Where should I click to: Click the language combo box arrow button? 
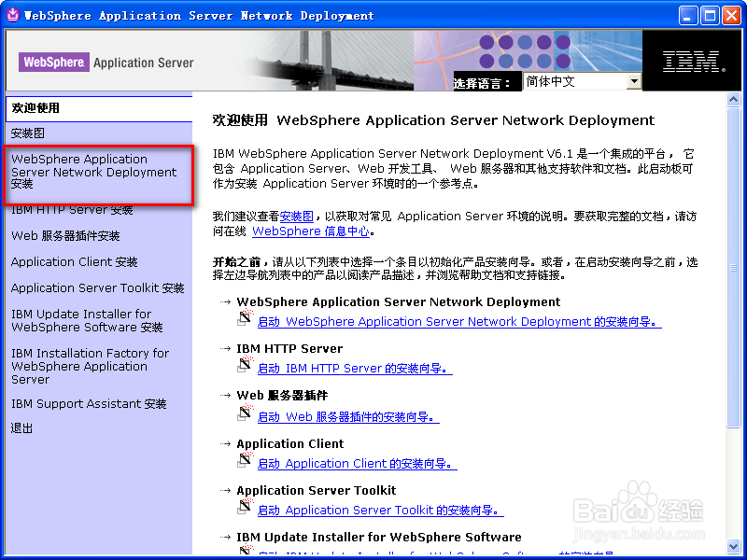pyautogui.click(x=634, y=81)
